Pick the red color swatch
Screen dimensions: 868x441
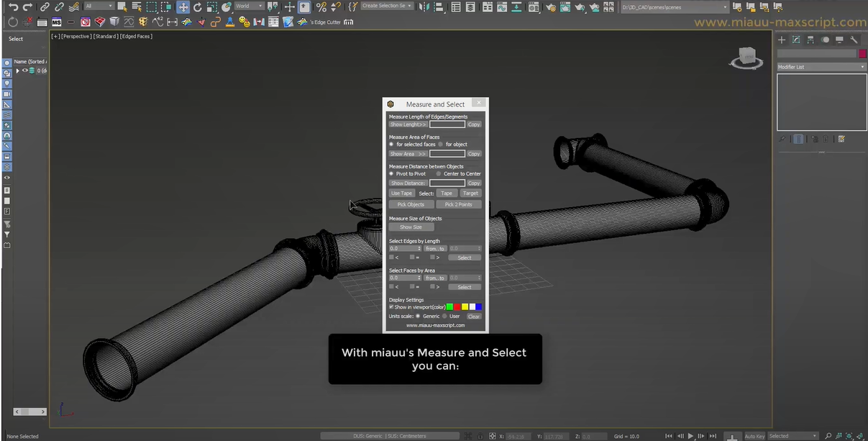click(x=457, y=307)
